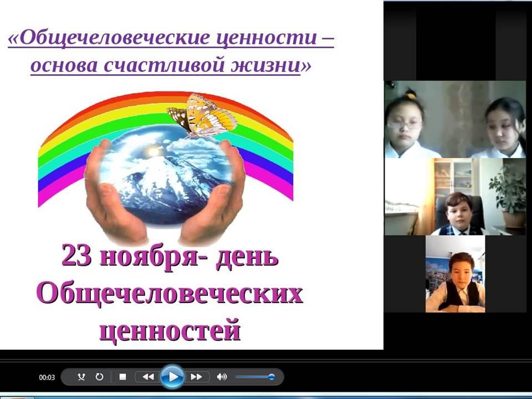Viewport: 532px width, 399px height.
Task: Click elapsed time 00:03 display
Action: point(47,377)
